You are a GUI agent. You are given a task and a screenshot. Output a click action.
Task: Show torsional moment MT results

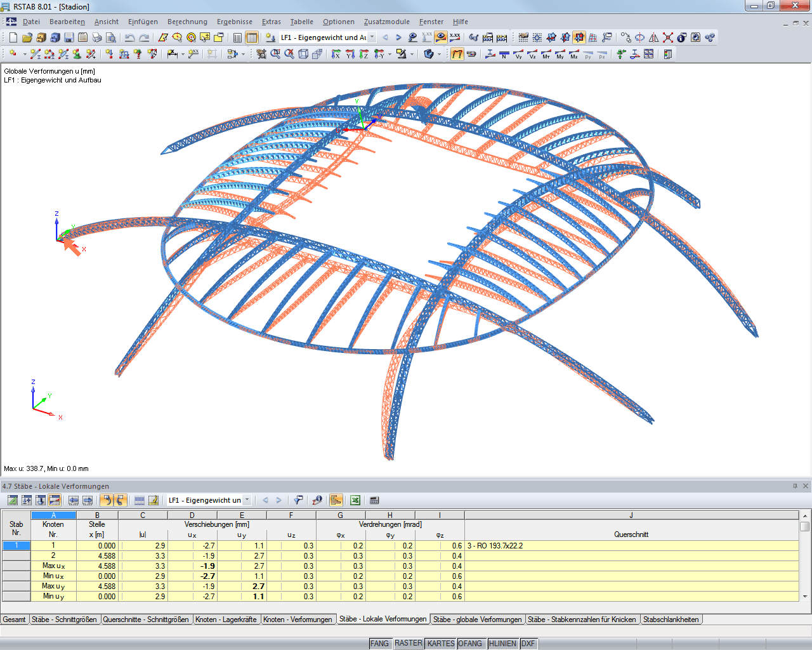[546, 54]
